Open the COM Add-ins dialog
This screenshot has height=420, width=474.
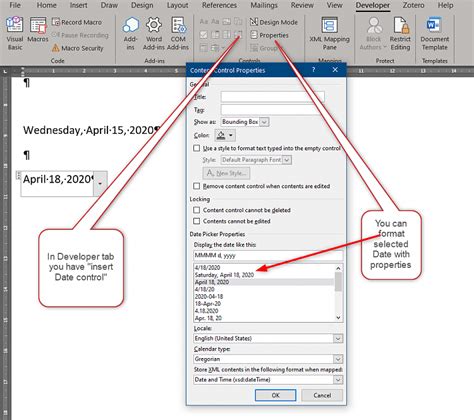point(178,33)
